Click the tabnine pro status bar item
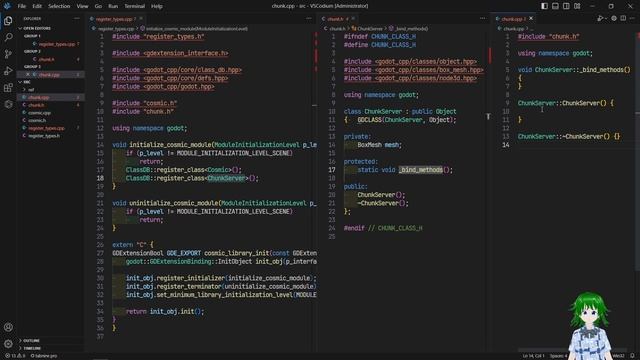 tap(44, 356)
